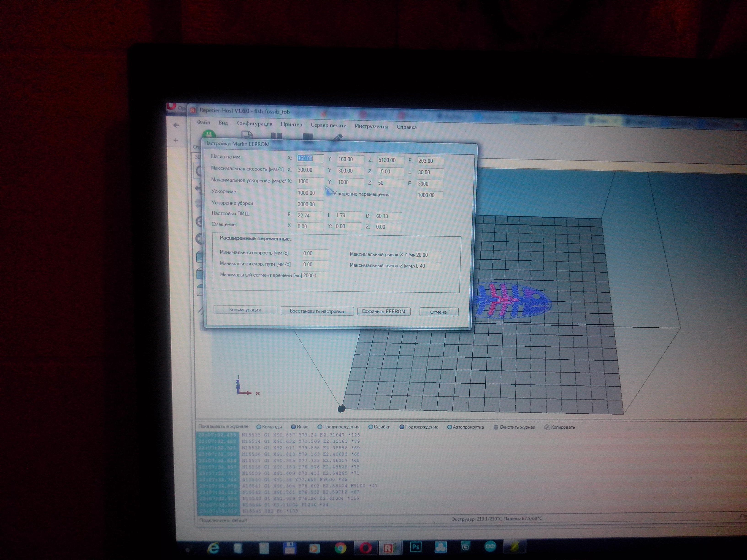This screenshot has width=747, height=560.
Task: Open Photoshop from the taskbar
Action: (x=416, y=547)
